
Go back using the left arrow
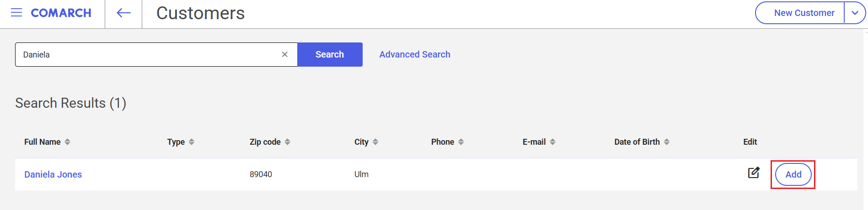click(123, 13)
